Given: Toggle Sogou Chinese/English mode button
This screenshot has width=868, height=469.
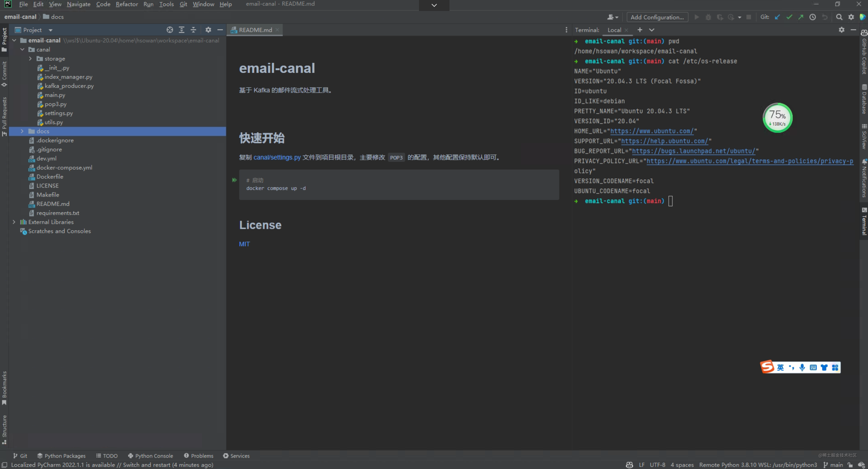Looking at the screenshot, I should tap(780, 368).
